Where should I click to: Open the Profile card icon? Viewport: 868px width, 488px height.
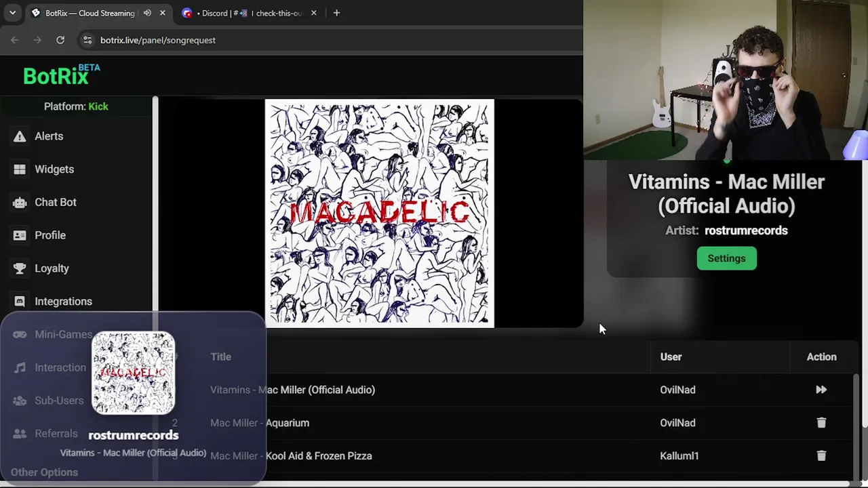pyautogui.click(x=20, y=235)
